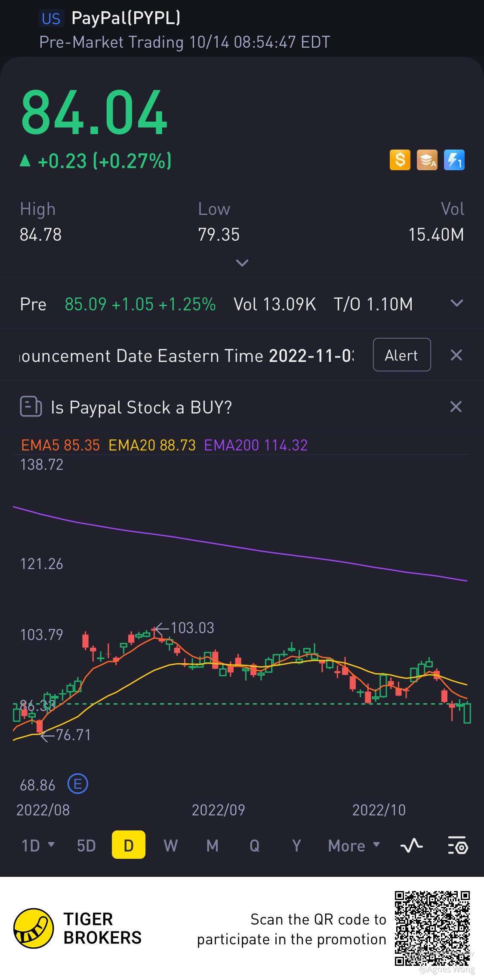Image resolution: width=484 pixels, height=980 pixels.
Task: Tap the pre-market price 85.09
Action: coord(85,304)
